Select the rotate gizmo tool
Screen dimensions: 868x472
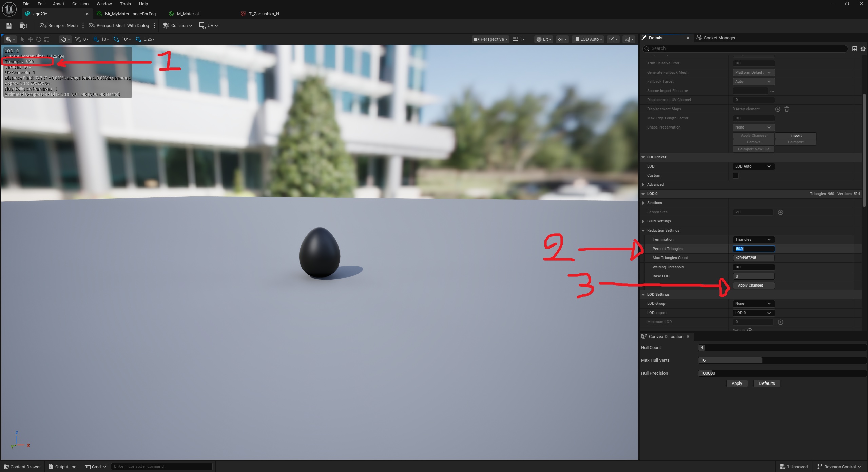[39, 39]
